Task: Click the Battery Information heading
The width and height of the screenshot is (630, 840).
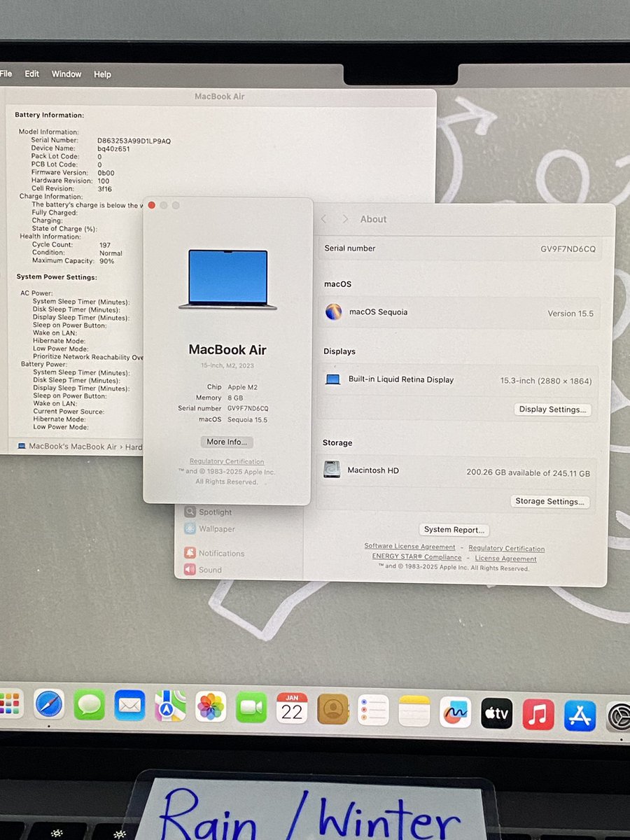Action: point(49,115)
